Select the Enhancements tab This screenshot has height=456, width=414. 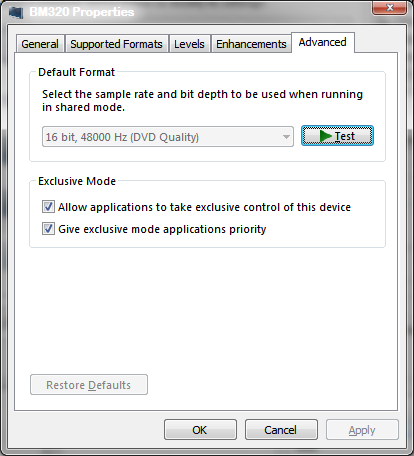pos(251,44)
